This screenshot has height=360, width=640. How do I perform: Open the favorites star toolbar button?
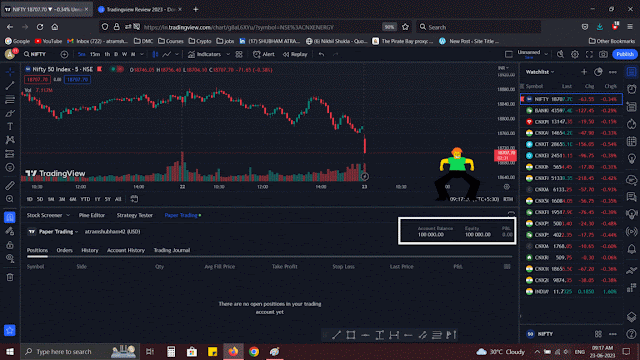pos(10,330)
